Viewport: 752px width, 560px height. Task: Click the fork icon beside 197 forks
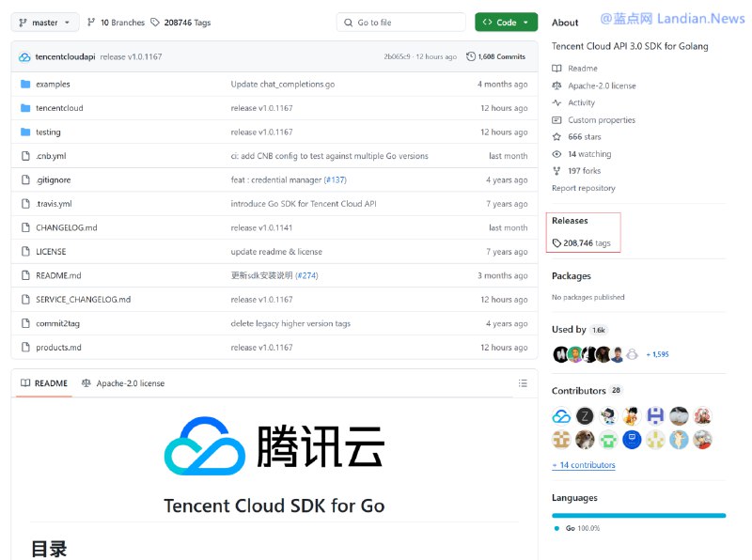pyautogui.click(x=555, y=170)
